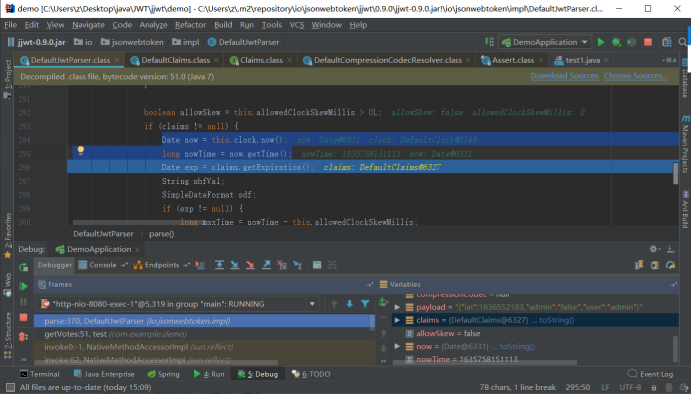Click Step Over icon

[x=219, y=265]
